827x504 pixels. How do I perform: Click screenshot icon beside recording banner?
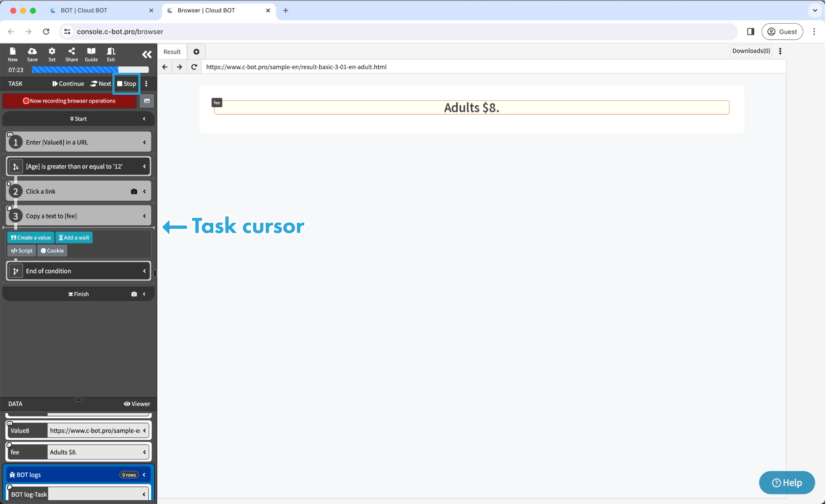(x=146, y=101)
